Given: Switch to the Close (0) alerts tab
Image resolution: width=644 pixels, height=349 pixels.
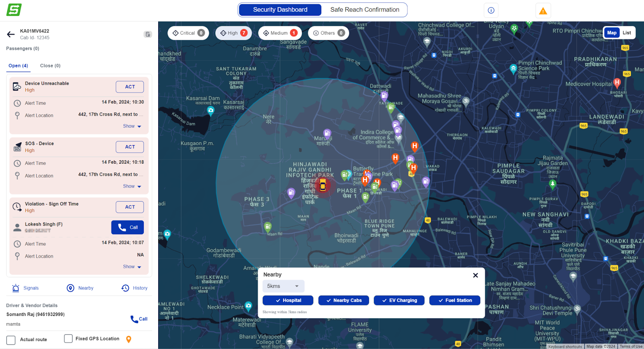Looking at the screenshot, I should click(x=50, y=66).
